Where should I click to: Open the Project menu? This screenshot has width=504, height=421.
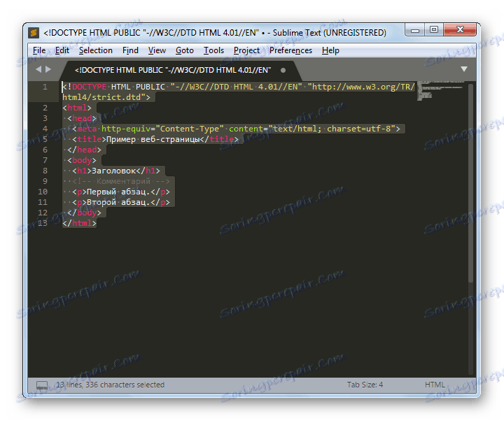[x=246, y=51]
